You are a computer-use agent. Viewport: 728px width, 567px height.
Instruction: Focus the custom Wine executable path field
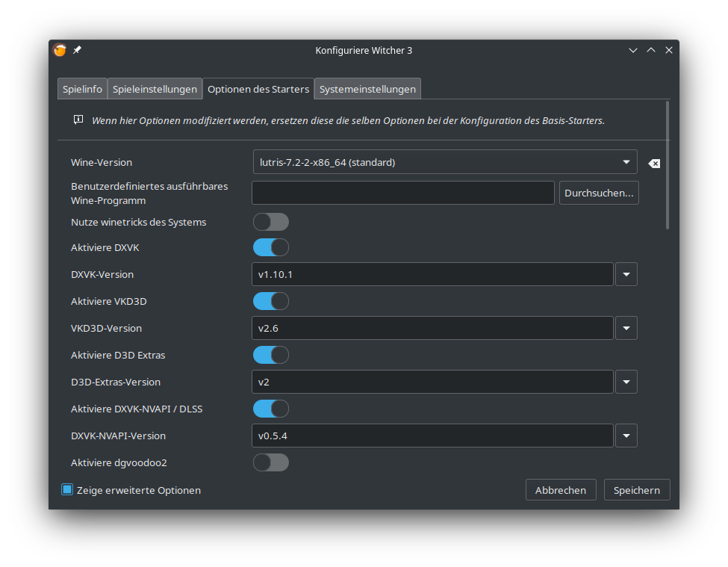(403, 193)
